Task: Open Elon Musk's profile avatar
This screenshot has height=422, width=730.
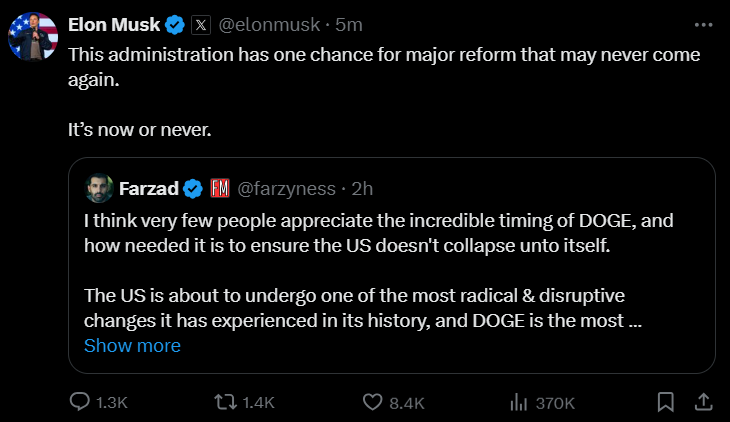Action: 32,37
